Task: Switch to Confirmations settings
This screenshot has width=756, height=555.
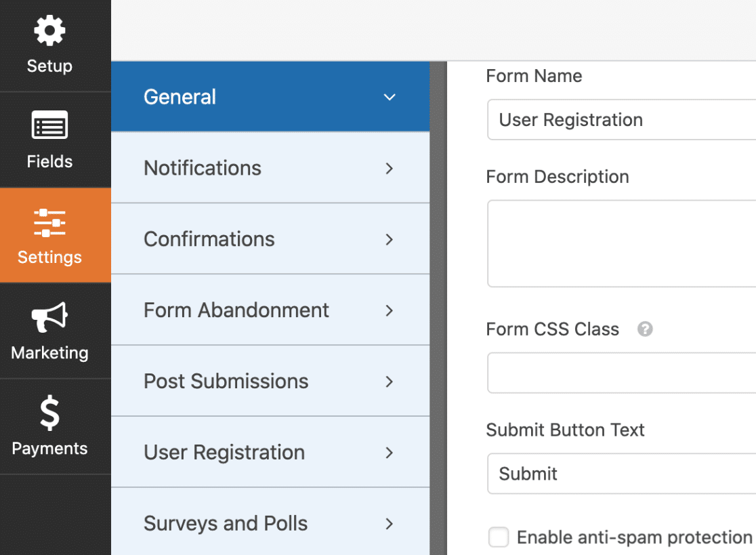Action: click(270, 239)
